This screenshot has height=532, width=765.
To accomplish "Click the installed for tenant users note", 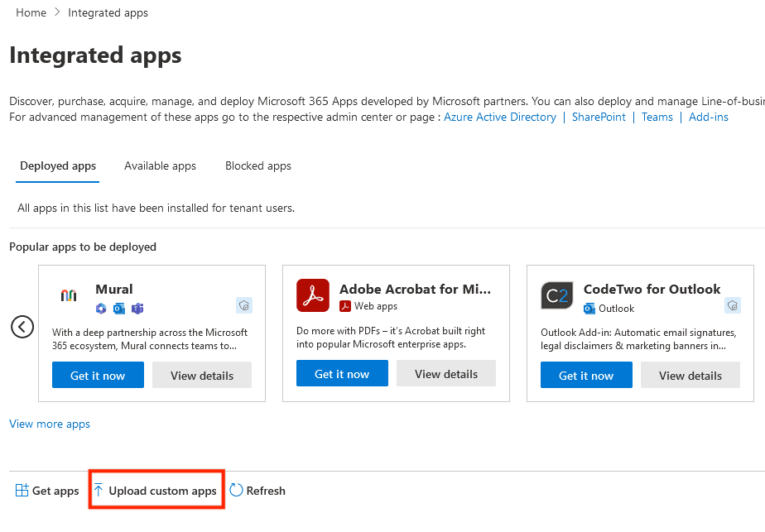I will [156, 208].
